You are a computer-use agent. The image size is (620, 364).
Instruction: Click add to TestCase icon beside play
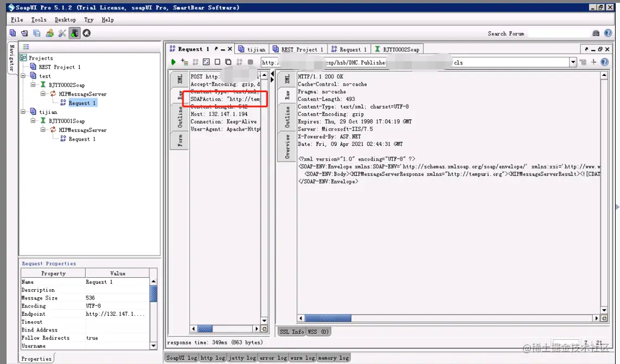184,62
